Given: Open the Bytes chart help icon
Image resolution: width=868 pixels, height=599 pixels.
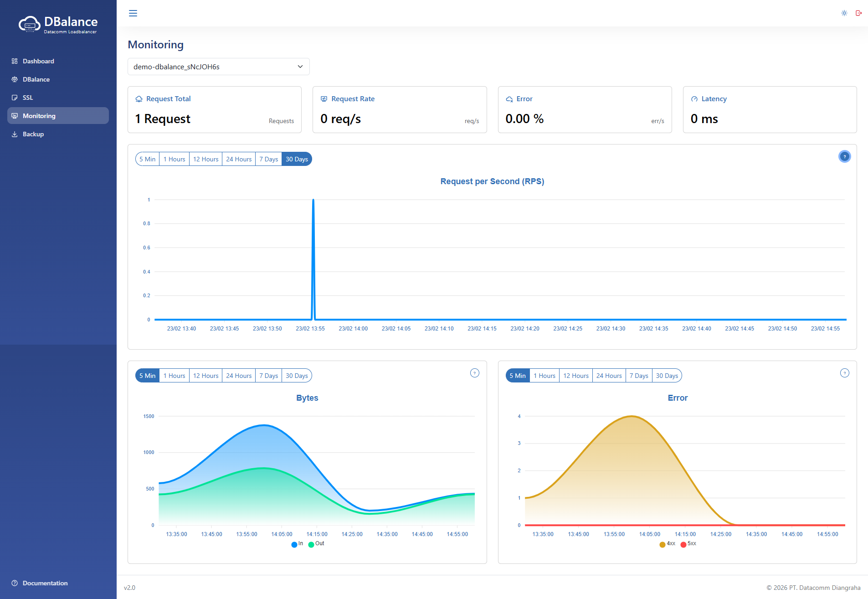Looking at the screenshot, I should tap(474, 373).
